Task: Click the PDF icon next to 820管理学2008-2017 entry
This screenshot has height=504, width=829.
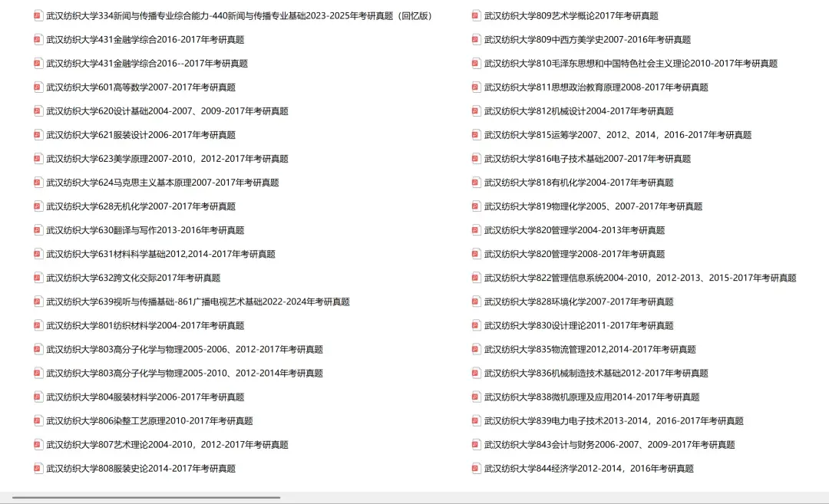Action: pyautogui.click(x=474, y=254)
